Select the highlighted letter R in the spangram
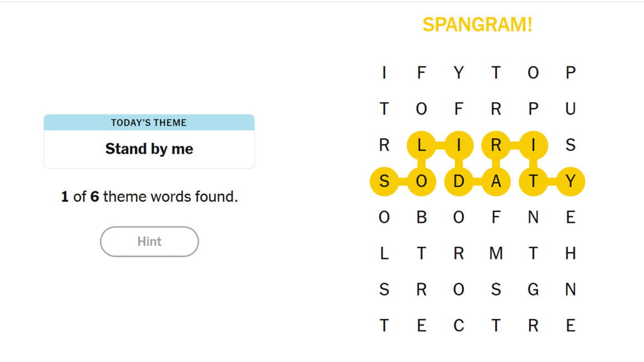Screen dimensions: 644x362 coord(496,145)
